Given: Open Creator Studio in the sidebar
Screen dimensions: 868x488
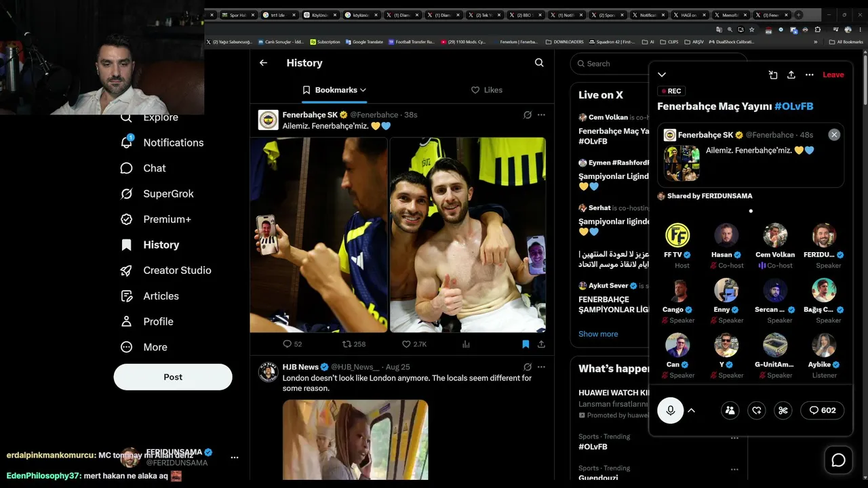Looking at the screenshot, I should (165, 270).
